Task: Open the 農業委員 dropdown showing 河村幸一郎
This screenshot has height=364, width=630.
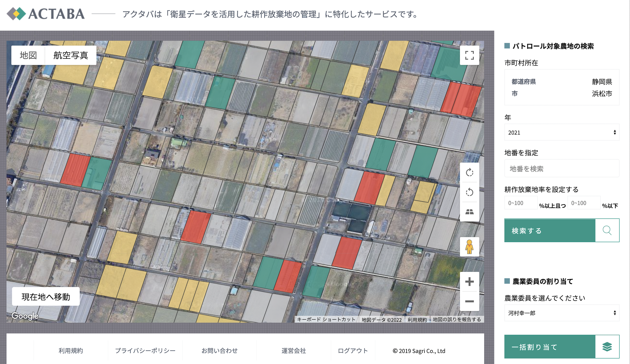Action: point(562,313)
